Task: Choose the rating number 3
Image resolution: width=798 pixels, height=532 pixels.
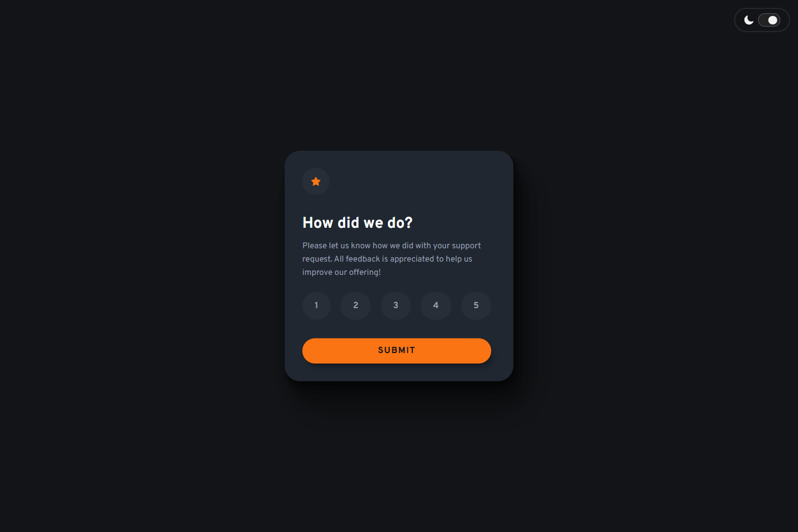Action: [396, 305]
